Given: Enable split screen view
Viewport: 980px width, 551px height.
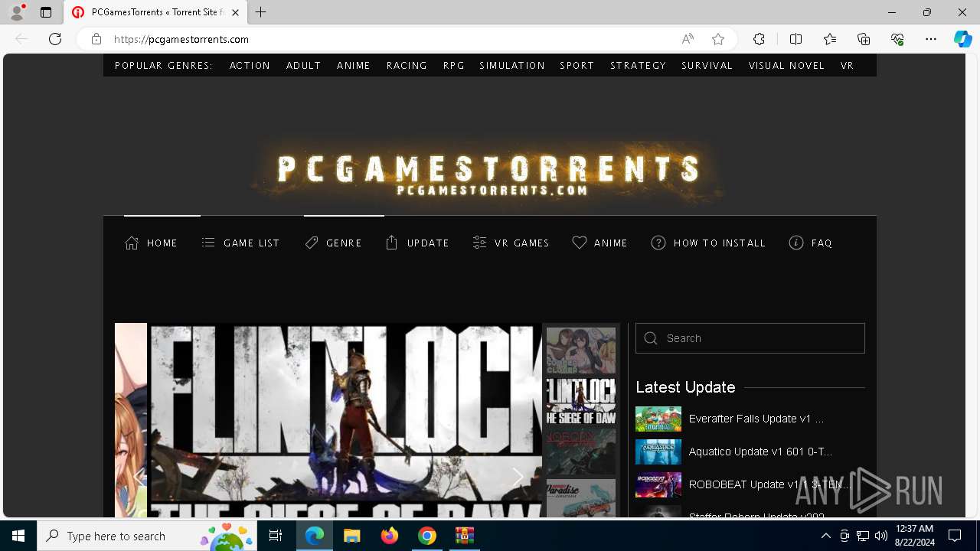Looking at the screenshot, I should (x=795, y=39).
